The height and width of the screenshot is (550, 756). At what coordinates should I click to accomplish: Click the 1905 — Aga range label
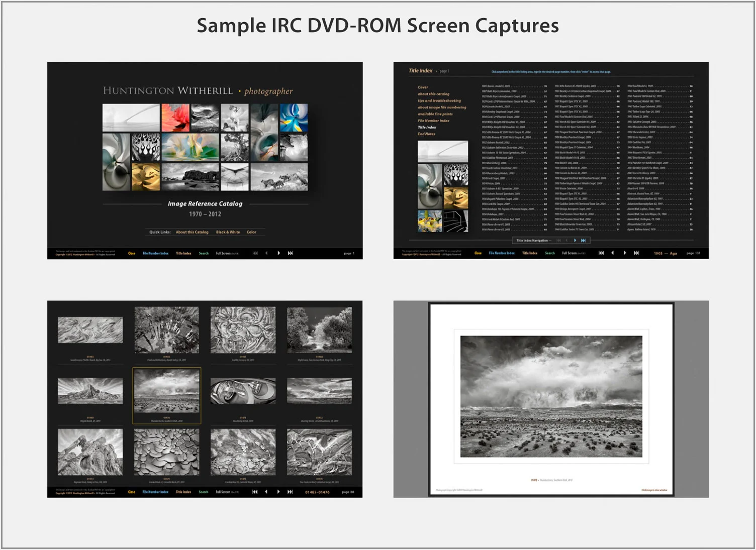(665, 253)
